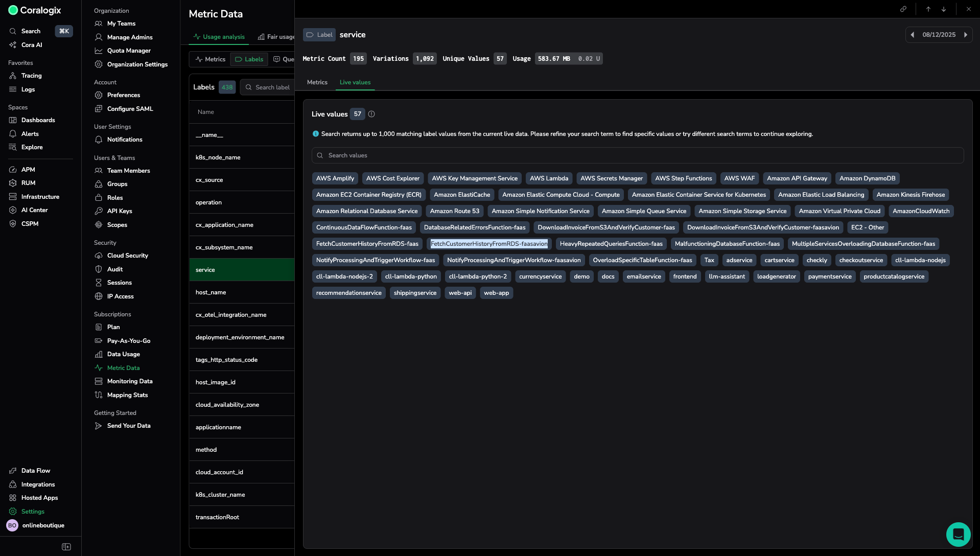Open the Metrics tab in label panel
Screen dimensions: 980x556
[317, 82]
